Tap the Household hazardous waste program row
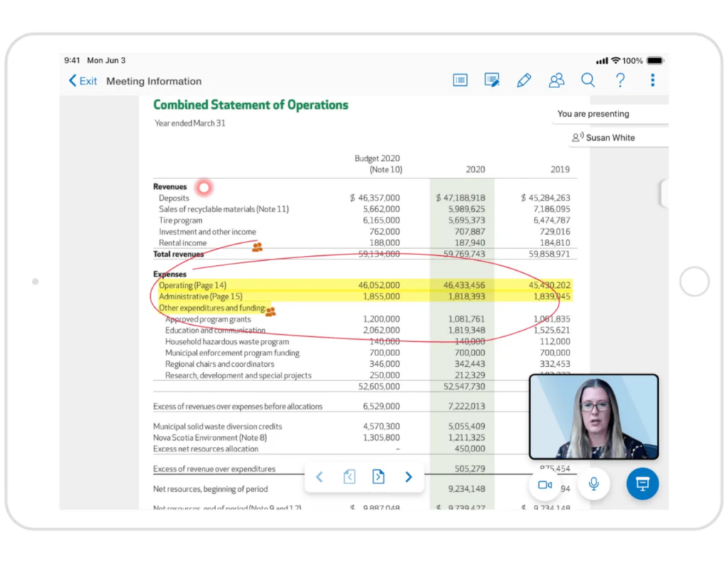The width and height of the screenshot is (728, 563). tap(227, 342)
